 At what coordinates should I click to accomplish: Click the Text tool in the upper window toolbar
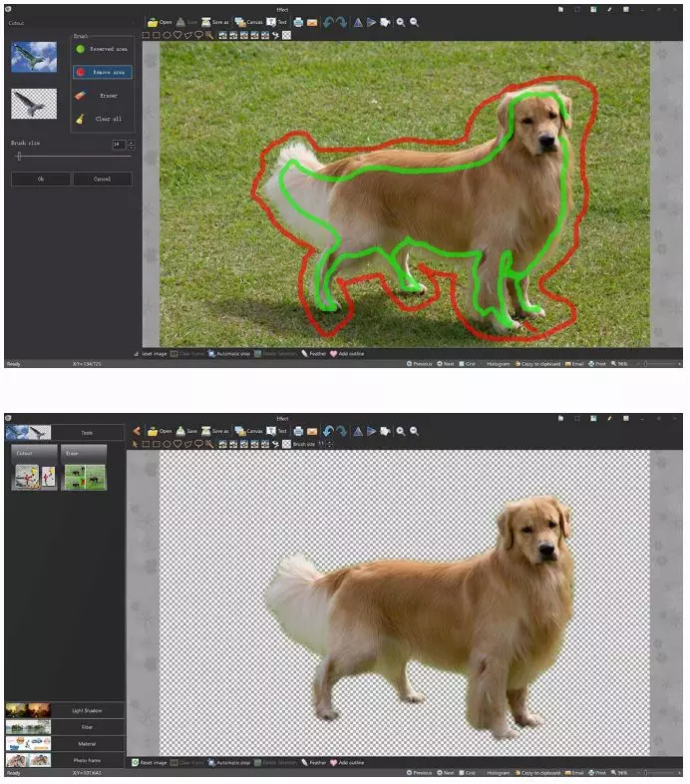tap(276, 22)
